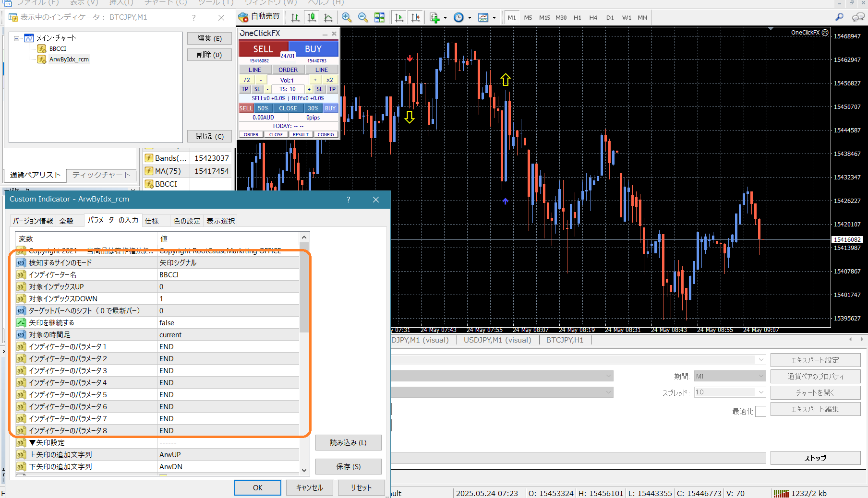Click the big blue BUY button
Viewport: 868px width, 498px height.
313,49
